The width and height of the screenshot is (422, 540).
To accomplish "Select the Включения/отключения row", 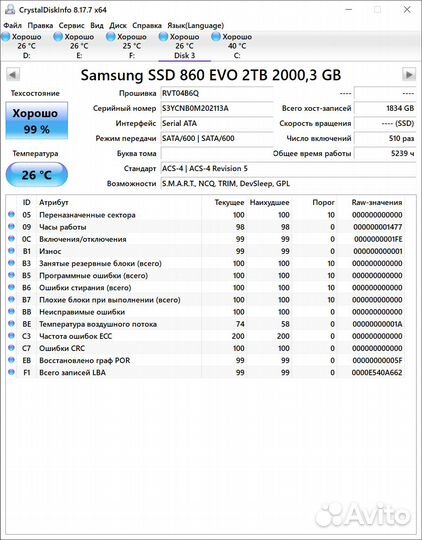I will click(206, 239).
